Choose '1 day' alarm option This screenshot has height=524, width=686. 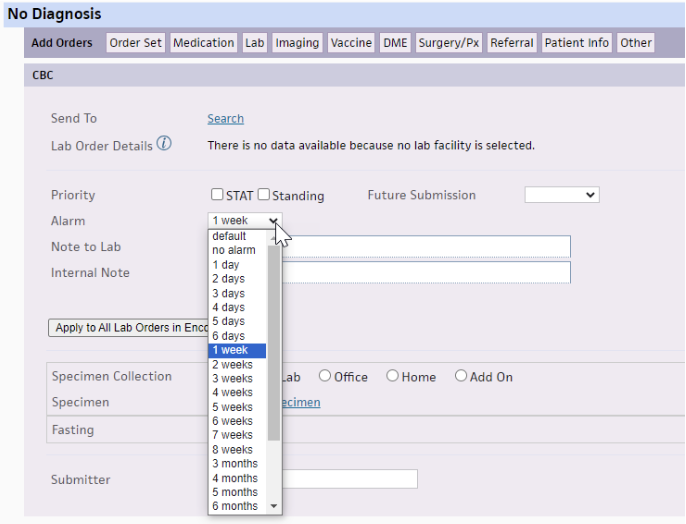[x=237, y=265]
